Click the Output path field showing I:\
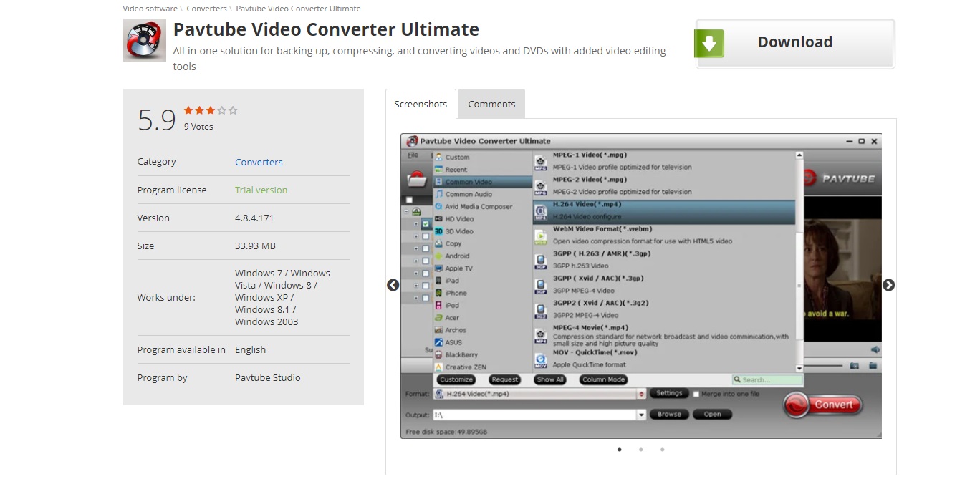Screen dimensions: 980x484 (x=534, y=415)
